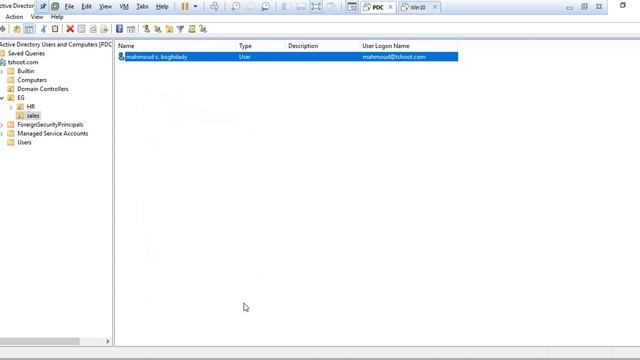
Task: Toggle the show/hide action pane icon
Action: pos(131,29)
